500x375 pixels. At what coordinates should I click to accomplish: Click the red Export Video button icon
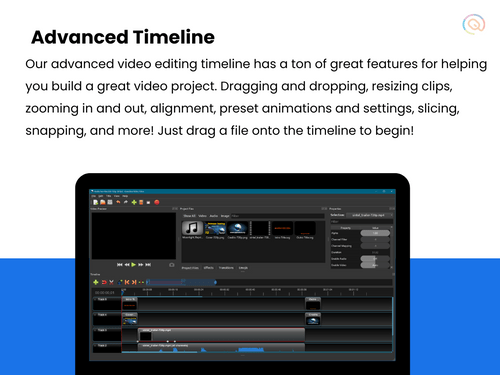pyautogui.click(x=157, y=202)
